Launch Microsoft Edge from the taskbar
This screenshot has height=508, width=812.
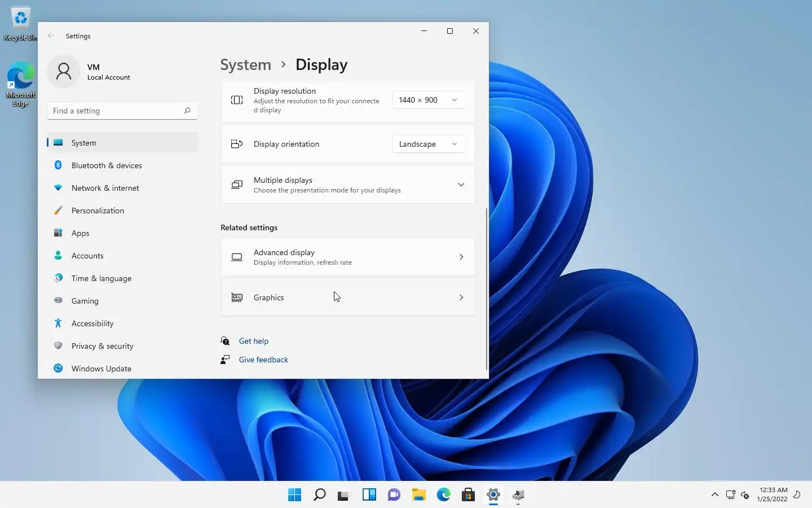(443, 495)
